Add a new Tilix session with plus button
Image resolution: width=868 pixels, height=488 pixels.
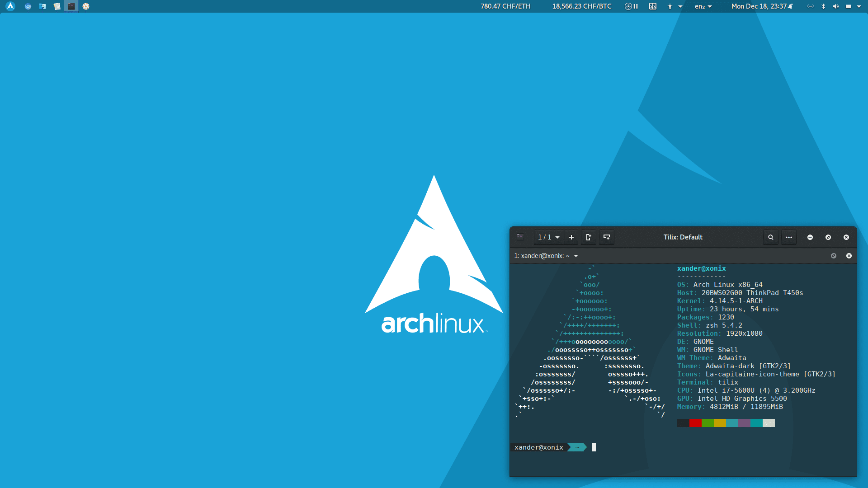pyautogui.click(x=571, y=237)
